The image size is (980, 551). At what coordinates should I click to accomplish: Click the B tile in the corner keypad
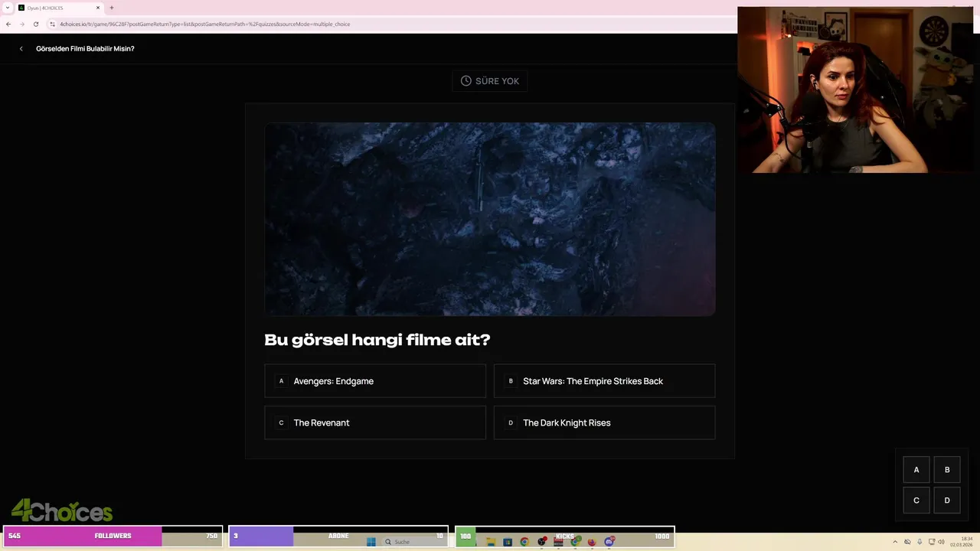click(x=947, y=470)
